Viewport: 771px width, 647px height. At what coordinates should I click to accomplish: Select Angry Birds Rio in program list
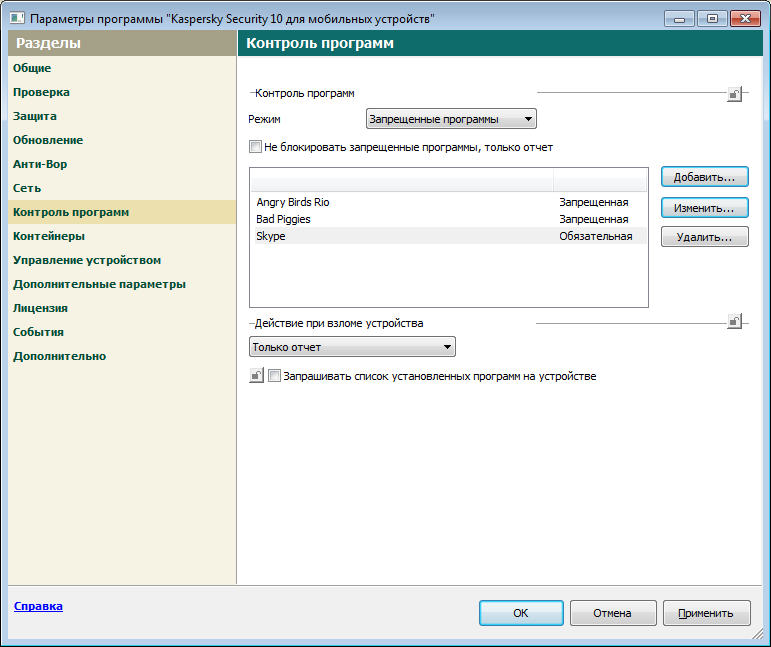293,202
